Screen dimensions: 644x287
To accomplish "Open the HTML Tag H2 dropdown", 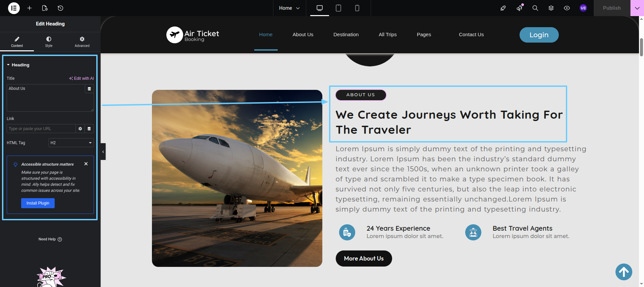I will 71,143.
